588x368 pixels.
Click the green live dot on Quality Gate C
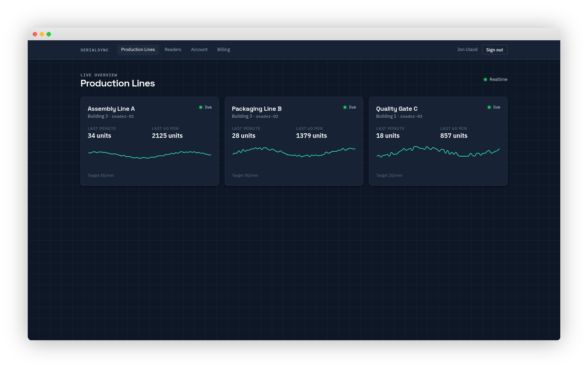click(489, 107)
